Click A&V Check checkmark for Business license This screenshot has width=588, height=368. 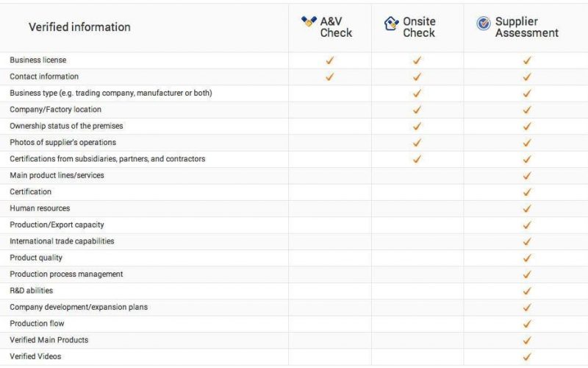point(330,60)
